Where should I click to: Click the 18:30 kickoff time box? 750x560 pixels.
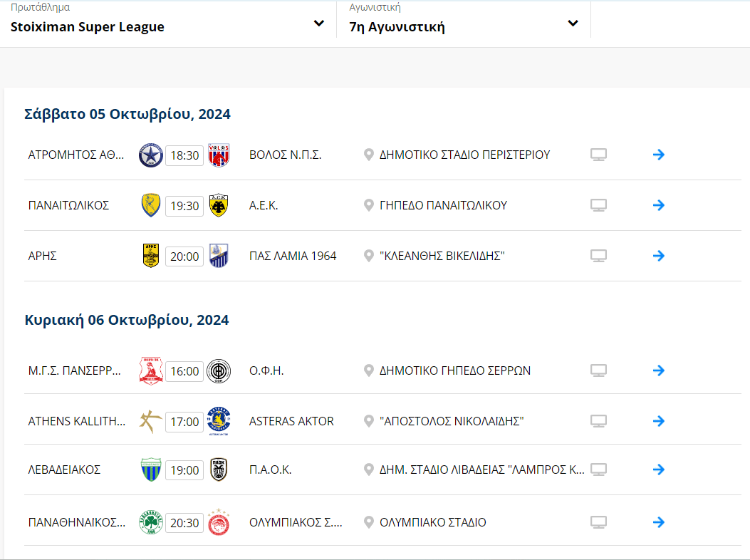pos(184,155)
